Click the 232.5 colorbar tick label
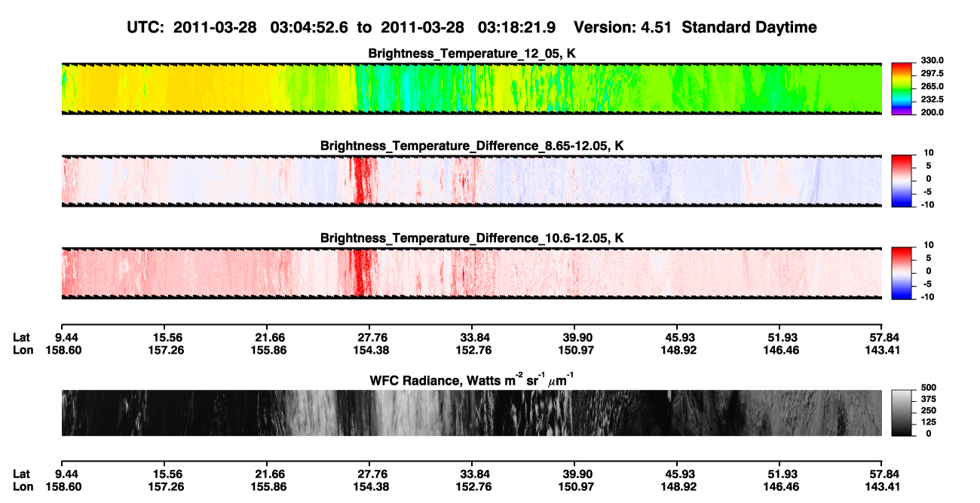 [x=930, y=99]
